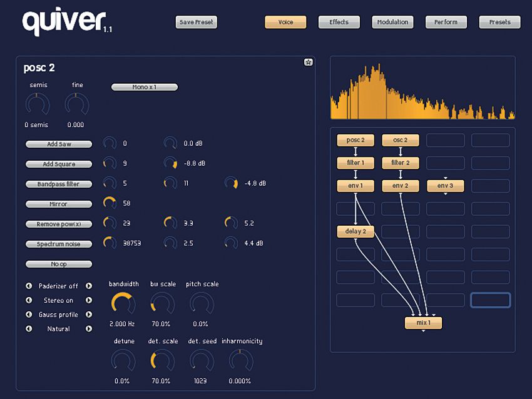Click the Remove pow(x) knob showing 23
The image size is (532, 399).
click(x=110, y=223)
